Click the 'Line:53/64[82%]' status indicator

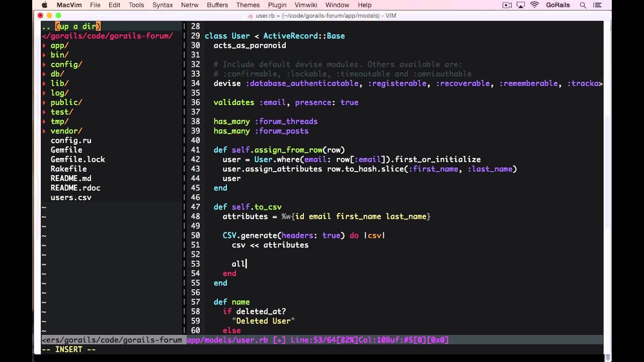[324, 340]
